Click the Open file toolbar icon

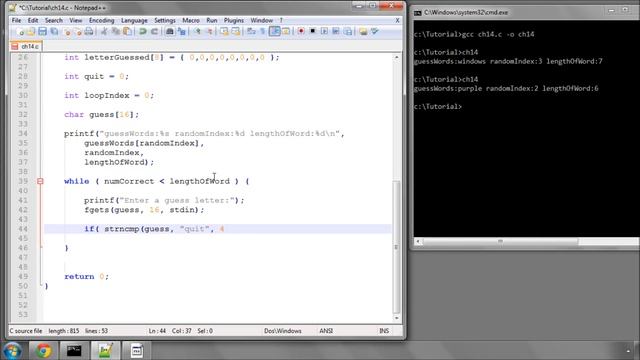point(31,31)
